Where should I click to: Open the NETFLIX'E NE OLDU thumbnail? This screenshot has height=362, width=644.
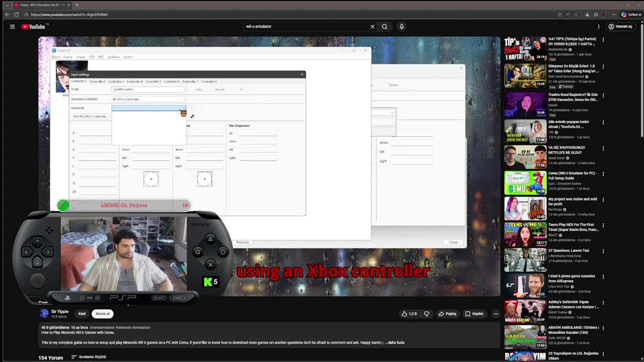tap(525, 157)
